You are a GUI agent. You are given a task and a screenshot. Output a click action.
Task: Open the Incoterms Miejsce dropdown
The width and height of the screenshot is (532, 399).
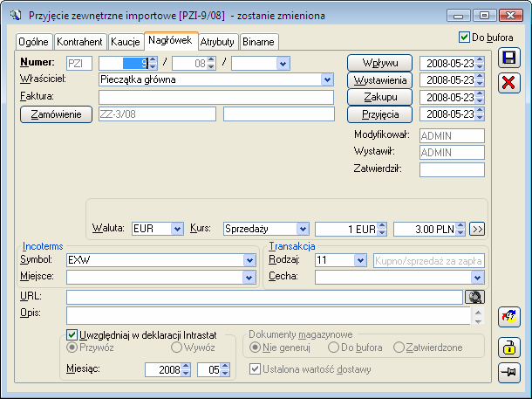[x=249, y=278]
